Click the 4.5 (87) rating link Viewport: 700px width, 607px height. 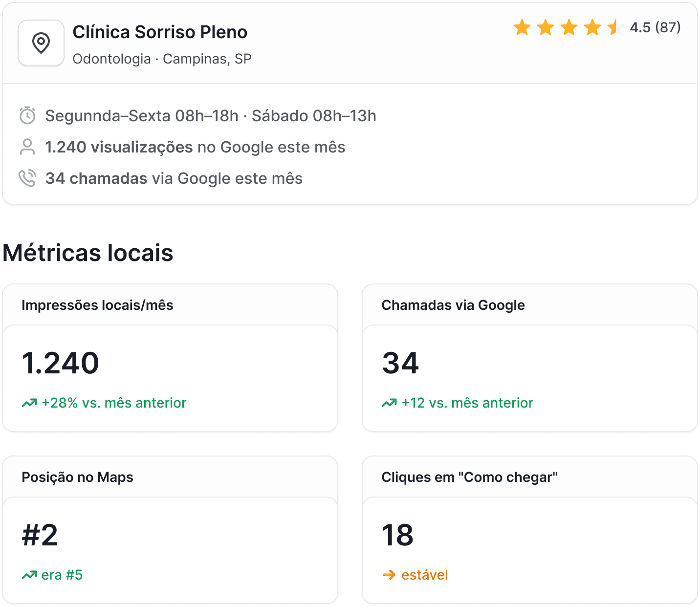coord(655,28)
